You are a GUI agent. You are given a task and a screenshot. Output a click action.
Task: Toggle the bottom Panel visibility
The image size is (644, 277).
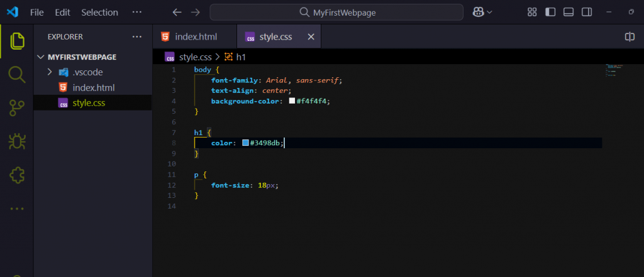coord(569,12)
